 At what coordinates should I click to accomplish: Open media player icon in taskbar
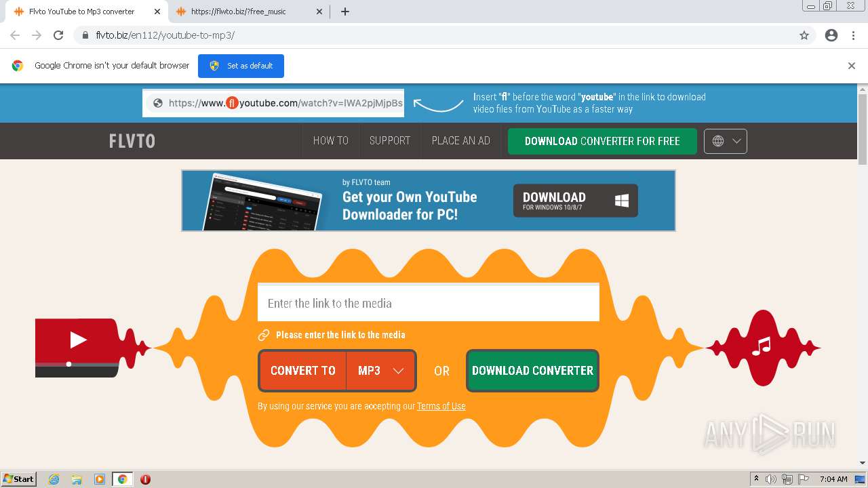100,479
